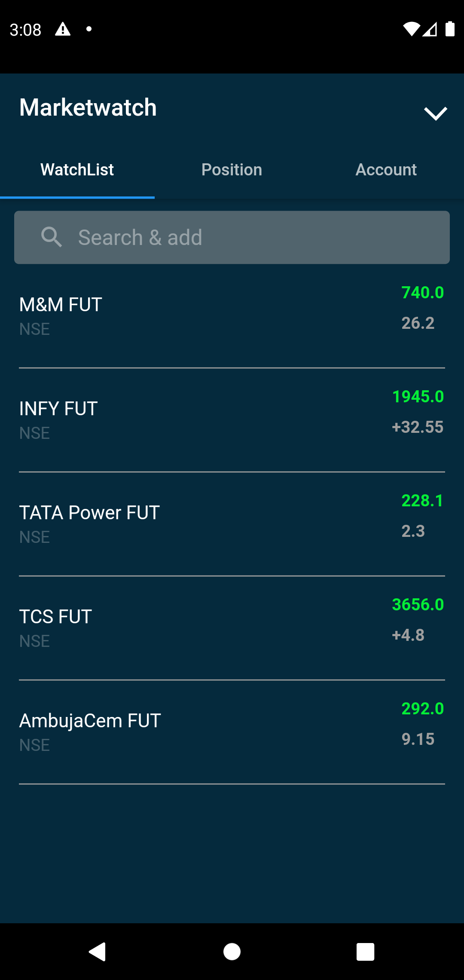Open the Account tab
Screen dimensions: 464x980
[x=386, y=170]
